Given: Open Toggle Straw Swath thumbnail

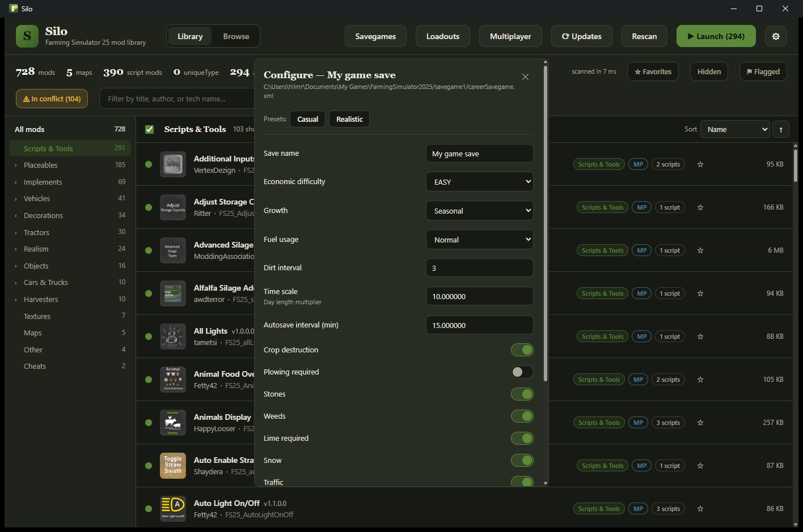Looking at the screenshot, I should pos(173,466).
